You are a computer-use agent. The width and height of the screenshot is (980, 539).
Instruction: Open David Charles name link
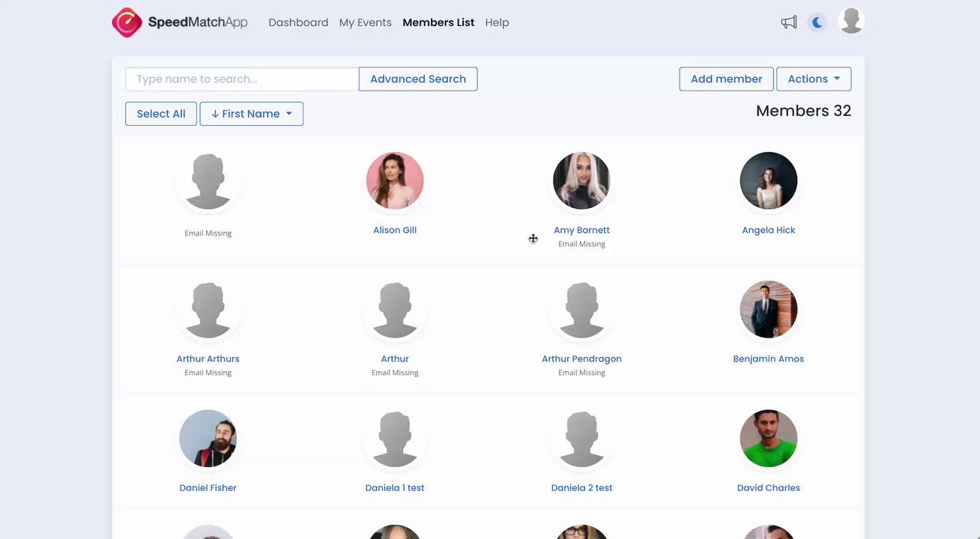(769, 487)
